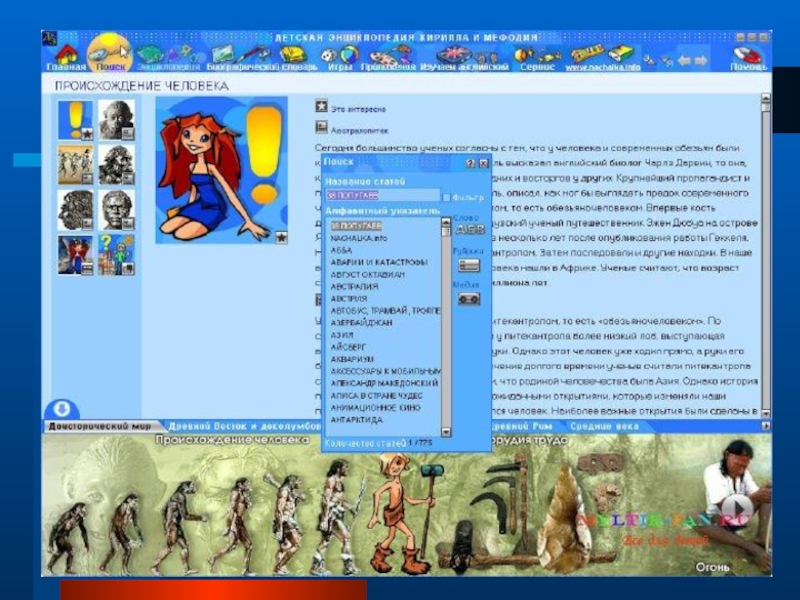Select the Медиа cassette search mode icon
This screenshot has height=600, width=800.
pyautogui.click(x=468, y=299)
